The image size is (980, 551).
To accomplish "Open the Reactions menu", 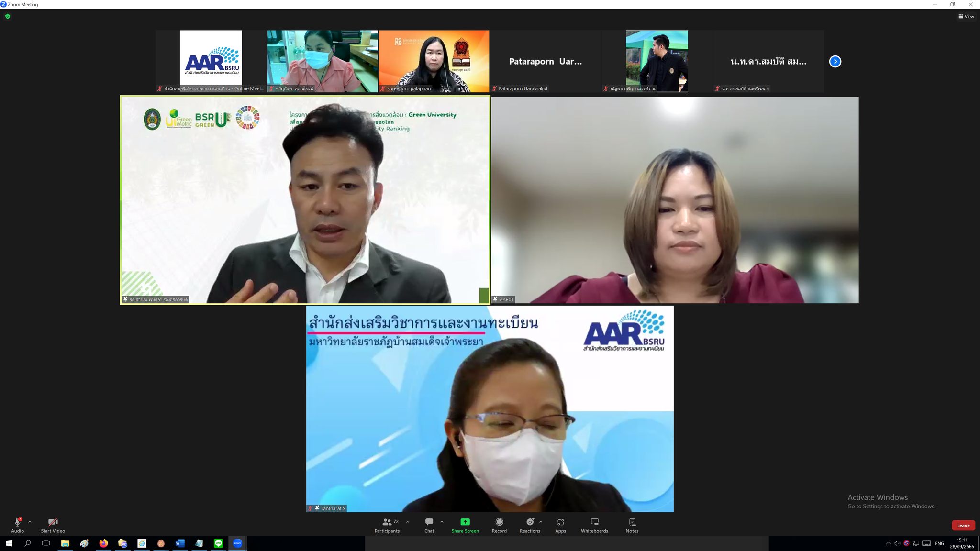I will point(530,525).
